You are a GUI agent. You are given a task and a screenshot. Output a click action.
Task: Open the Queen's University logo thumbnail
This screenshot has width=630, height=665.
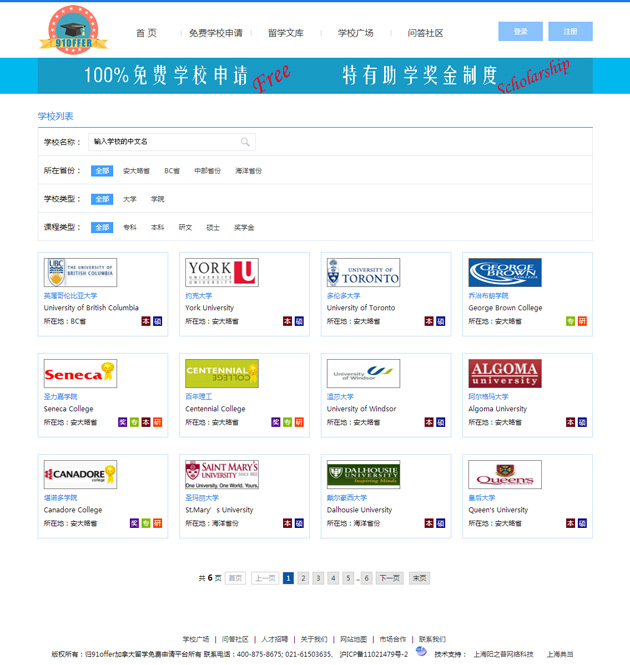[x=505, y=474]
